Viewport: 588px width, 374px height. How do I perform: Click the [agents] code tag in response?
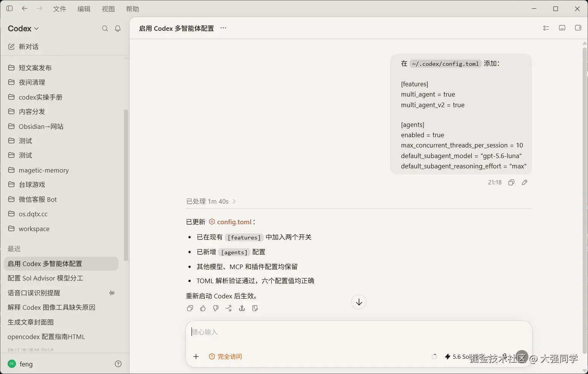(234, 252)
